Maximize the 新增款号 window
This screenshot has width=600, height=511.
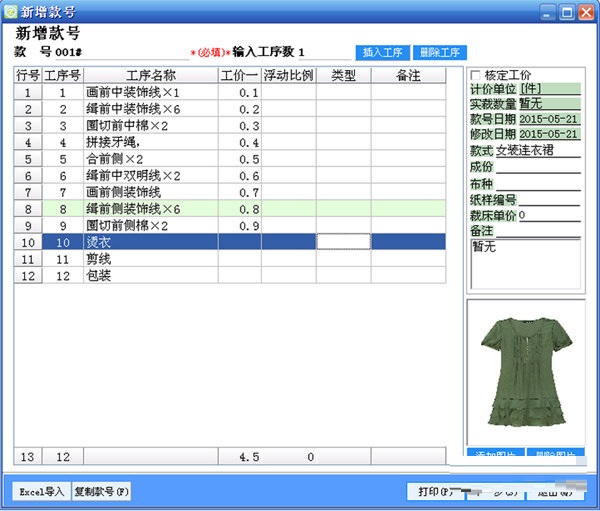(x=567, y=12)
